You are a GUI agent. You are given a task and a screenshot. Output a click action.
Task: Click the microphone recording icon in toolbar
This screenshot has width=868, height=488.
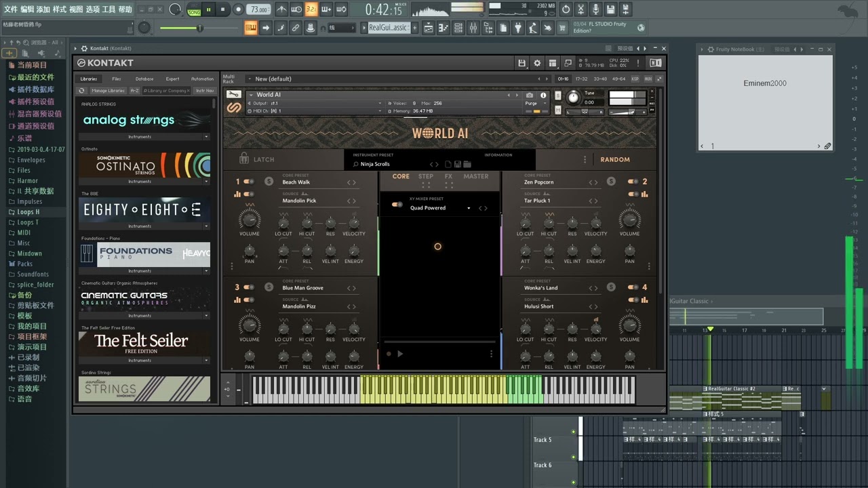[x=595, y=9]
